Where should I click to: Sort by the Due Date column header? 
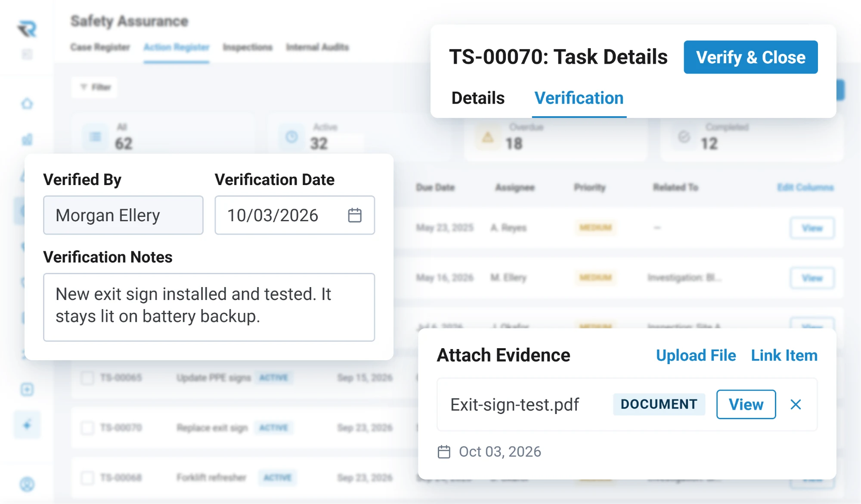coord(435,187)
